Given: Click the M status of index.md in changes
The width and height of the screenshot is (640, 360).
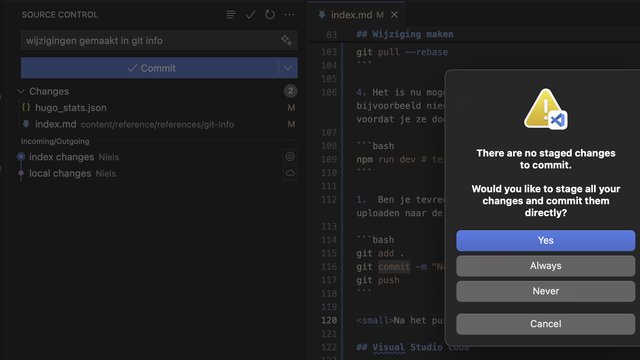Looking at the screenshot, I should pyautogui.click(x=291, y=124).
